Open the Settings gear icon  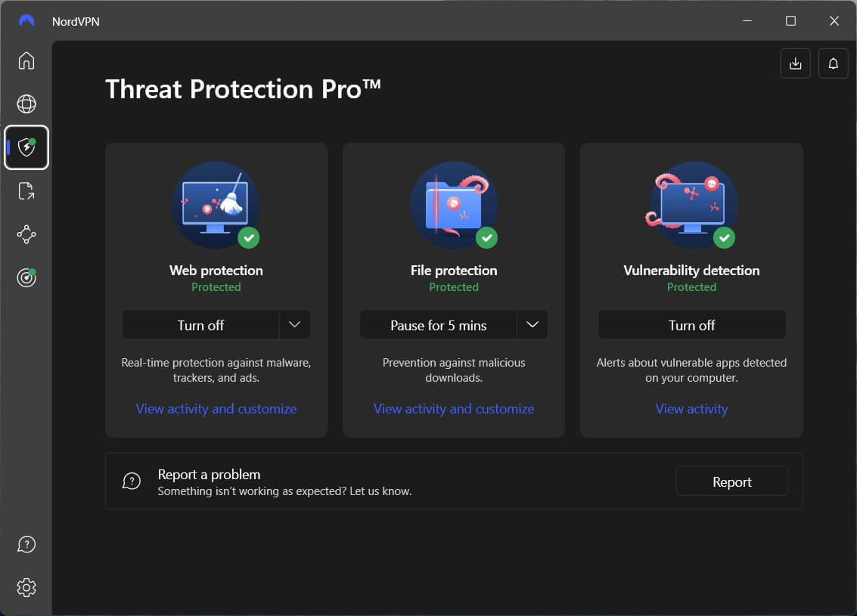(26, 587)
